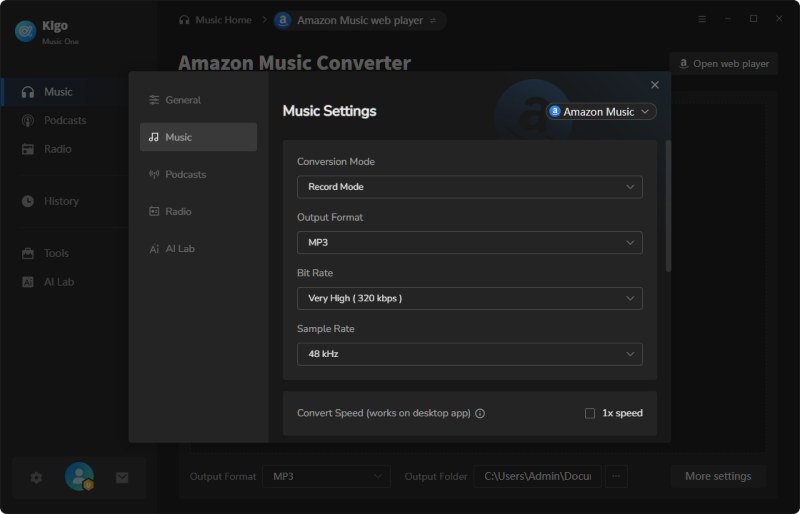Click the More settings button
800x514 pixels.
(717, 477)
